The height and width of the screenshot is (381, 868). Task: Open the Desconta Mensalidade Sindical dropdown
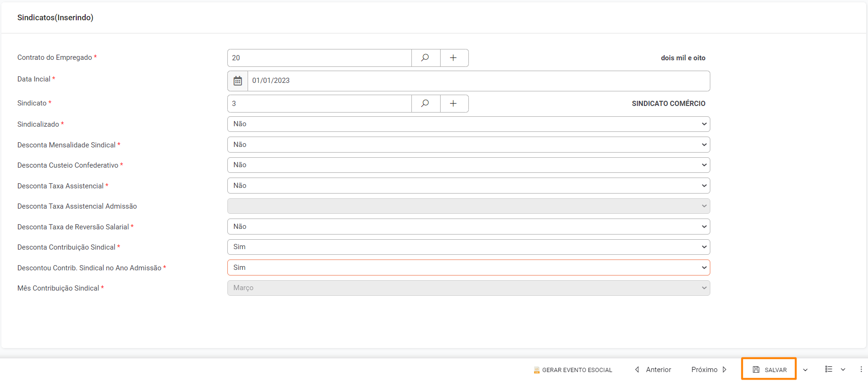[x=468, y=145]
